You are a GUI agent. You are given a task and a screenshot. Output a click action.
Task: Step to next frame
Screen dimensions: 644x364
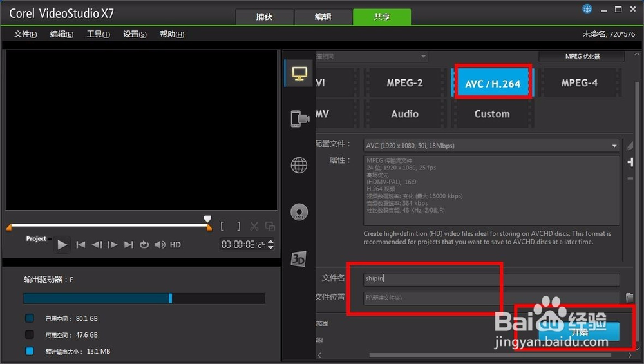112,245
